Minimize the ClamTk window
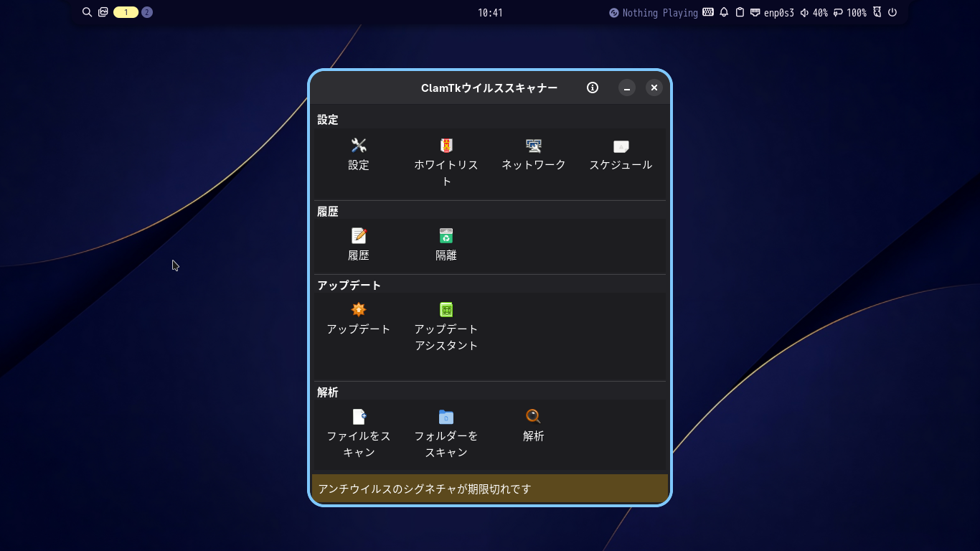 627,88
